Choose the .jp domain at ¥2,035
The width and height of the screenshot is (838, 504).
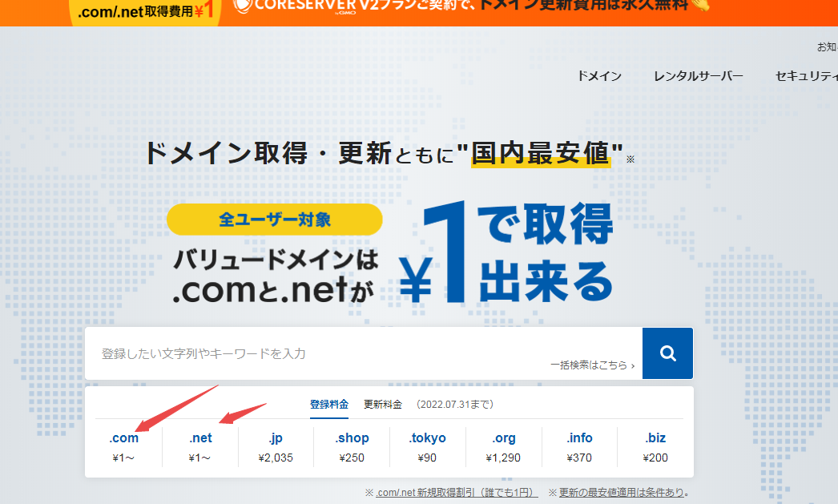276,447
